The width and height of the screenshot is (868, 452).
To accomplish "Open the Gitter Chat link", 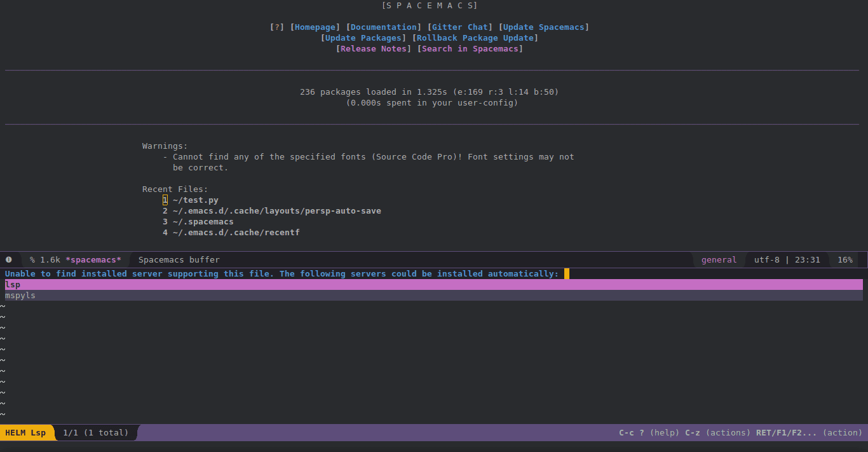I will [x=460, y=27].
